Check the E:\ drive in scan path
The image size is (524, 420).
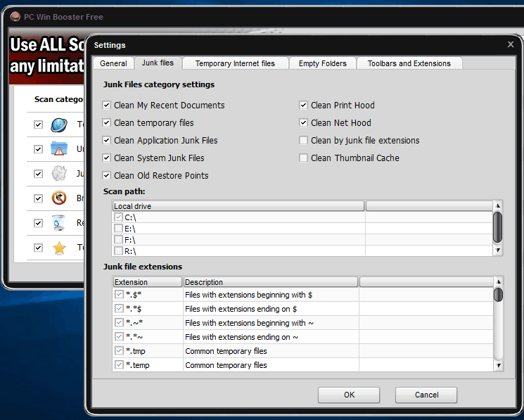(118, 228)
